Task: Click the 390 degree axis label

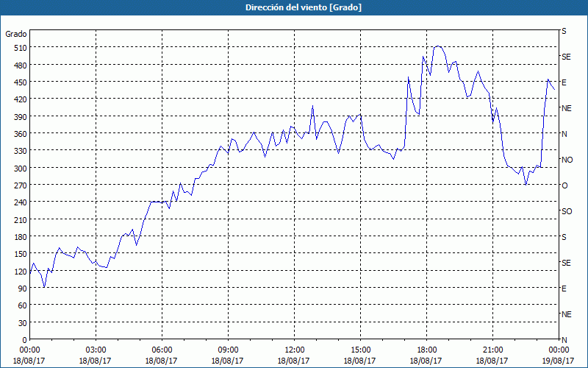Action: 21,117
